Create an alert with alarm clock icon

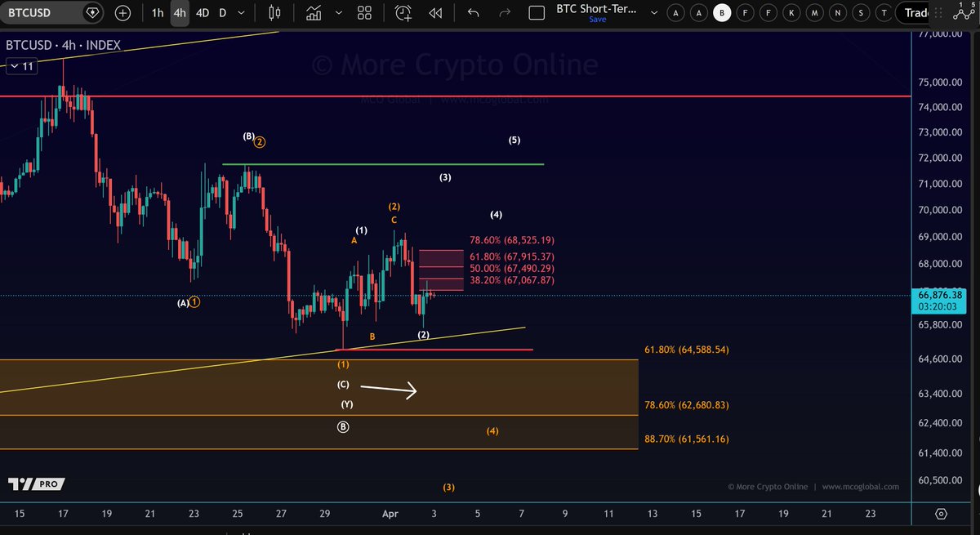click(x=403, y=13)
